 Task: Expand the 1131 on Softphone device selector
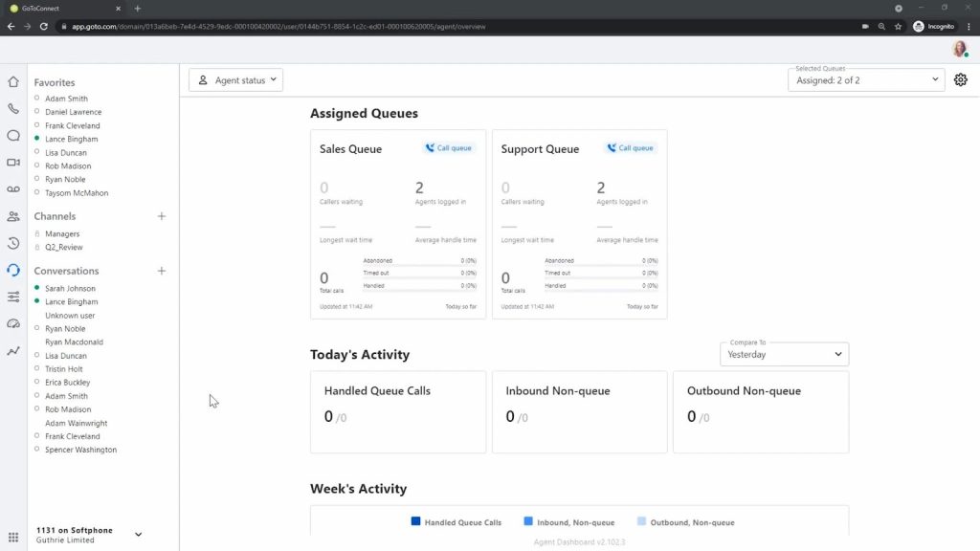[x=138, y=535]
